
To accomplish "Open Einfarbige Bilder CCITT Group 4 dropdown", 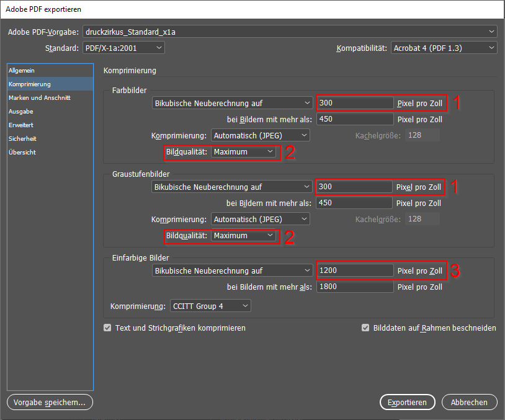I will 210,306.
